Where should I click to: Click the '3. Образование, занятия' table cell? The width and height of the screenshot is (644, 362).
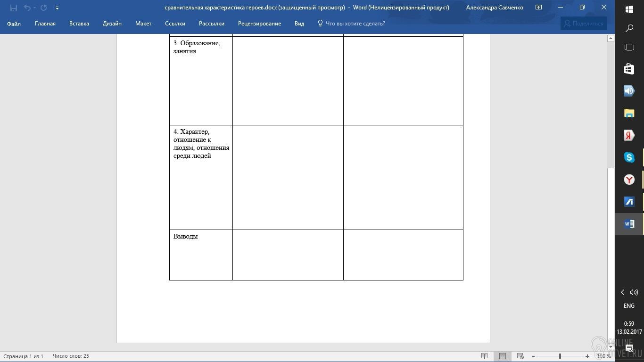pyautogui.click(x=201, y=81)
